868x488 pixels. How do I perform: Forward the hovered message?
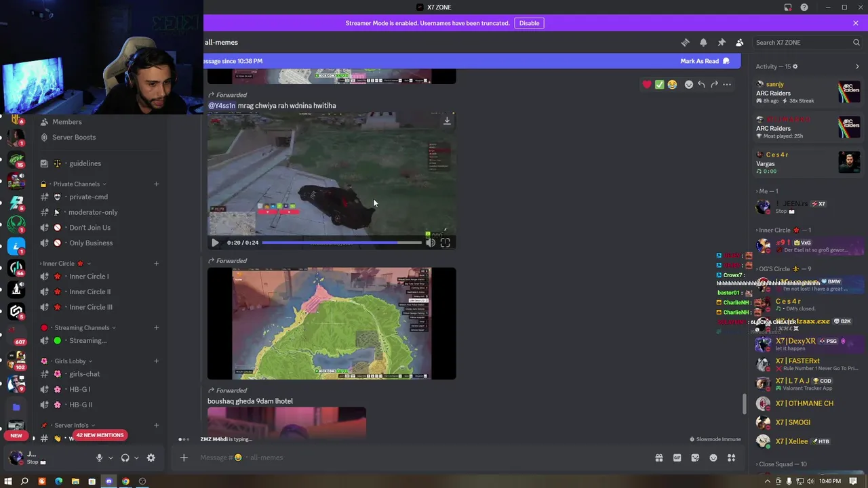pyautogui.click(x=714, y=85)
